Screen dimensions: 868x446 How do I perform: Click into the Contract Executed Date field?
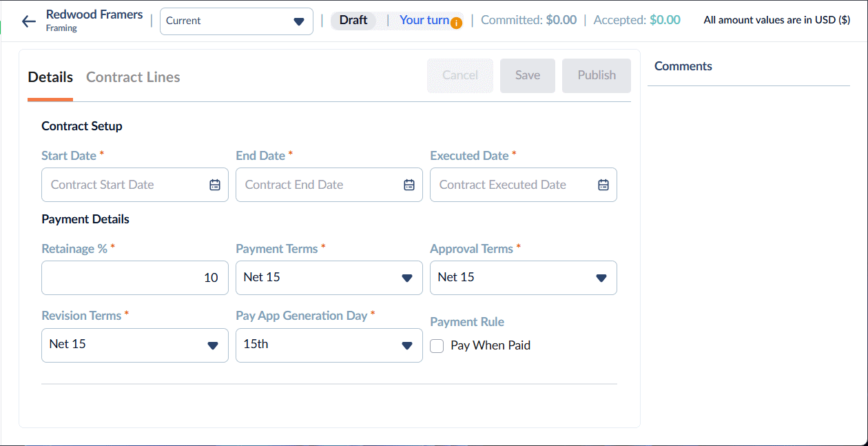[524, 185]
